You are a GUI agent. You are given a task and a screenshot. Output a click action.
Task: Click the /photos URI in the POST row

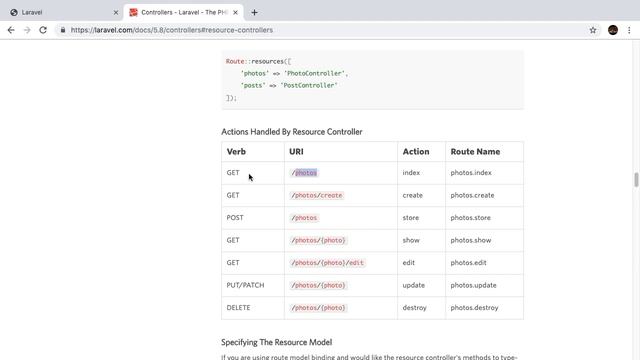304,218
